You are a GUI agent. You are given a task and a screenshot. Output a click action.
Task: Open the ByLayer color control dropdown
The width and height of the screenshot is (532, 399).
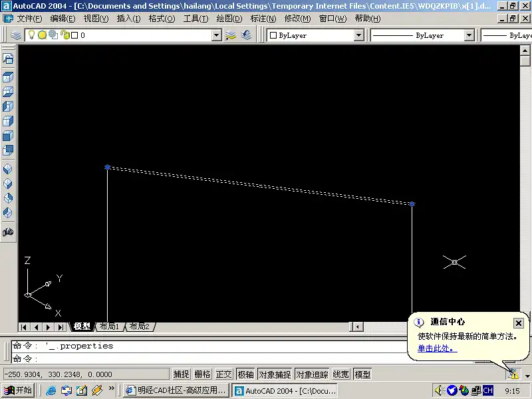[x=359, y=35]
